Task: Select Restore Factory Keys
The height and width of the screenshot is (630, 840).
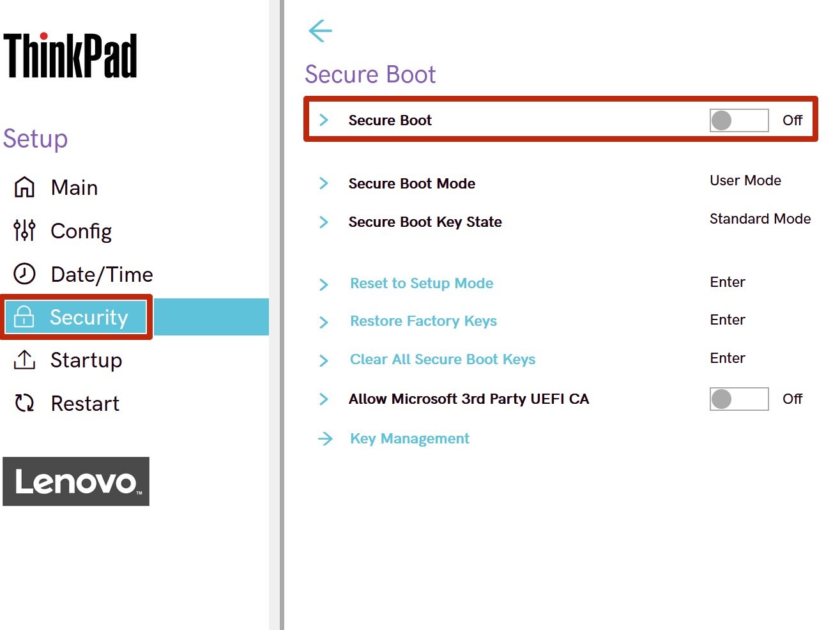Action: coord(423,321)
